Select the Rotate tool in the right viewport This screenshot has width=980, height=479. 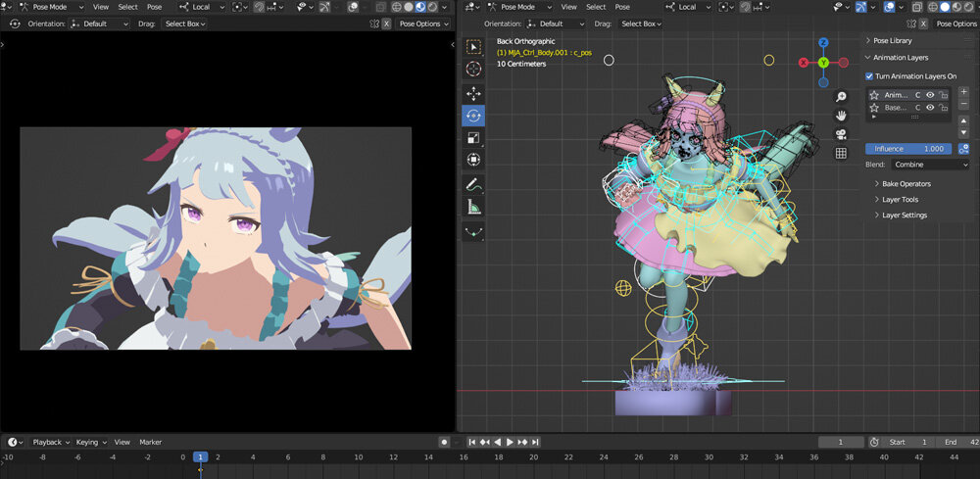(473, 116)
